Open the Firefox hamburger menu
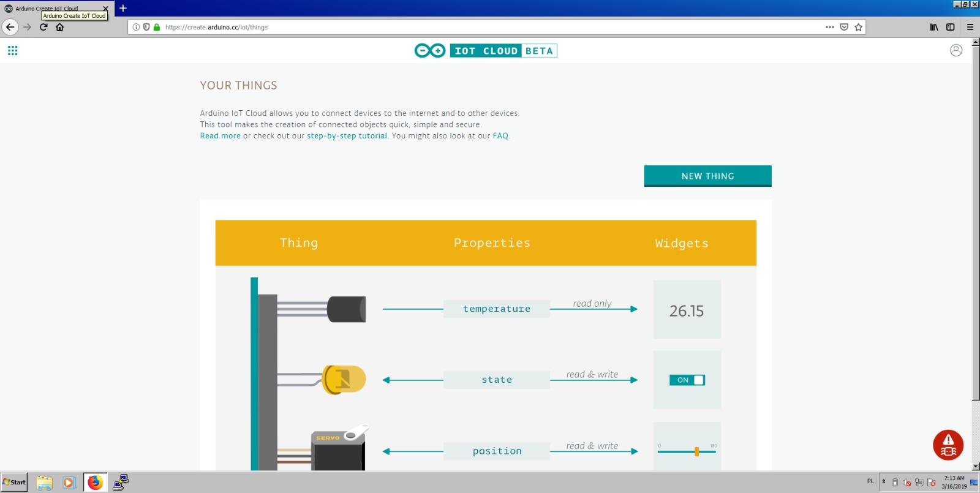 (970, 27)
